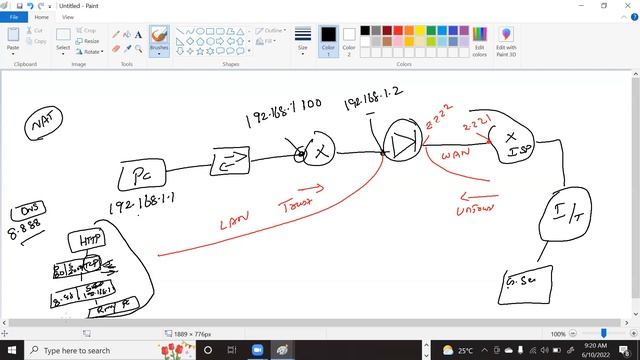The width and height of the screenshot is (640, 360).
Task: Click the Redo arrow in title bar
Action: pos(40,6)
